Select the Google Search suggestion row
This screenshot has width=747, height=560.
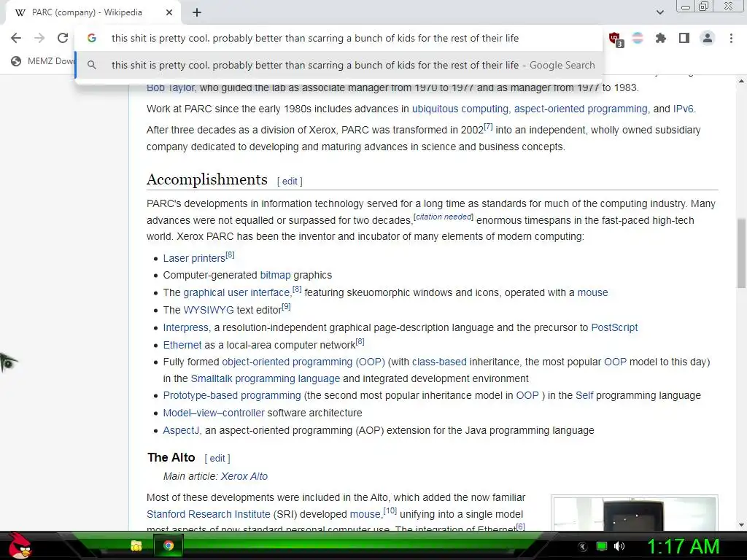tap(338, 65)
